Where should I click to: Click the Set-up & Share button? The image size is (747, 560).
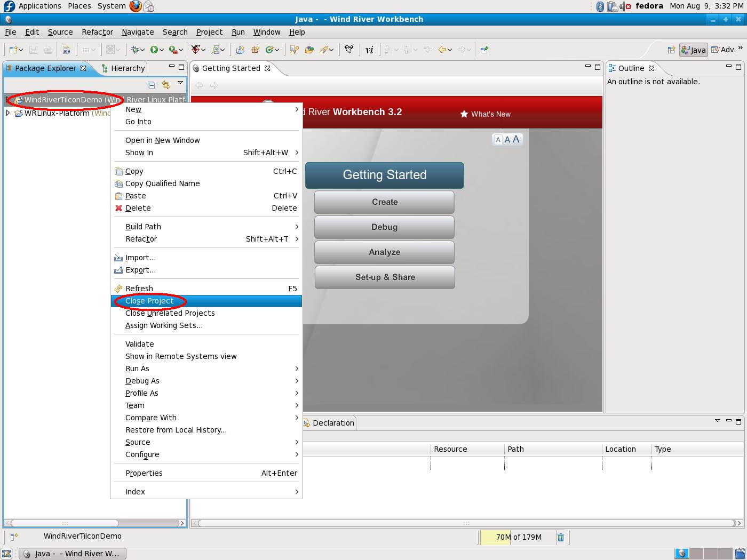click(385, 277)
